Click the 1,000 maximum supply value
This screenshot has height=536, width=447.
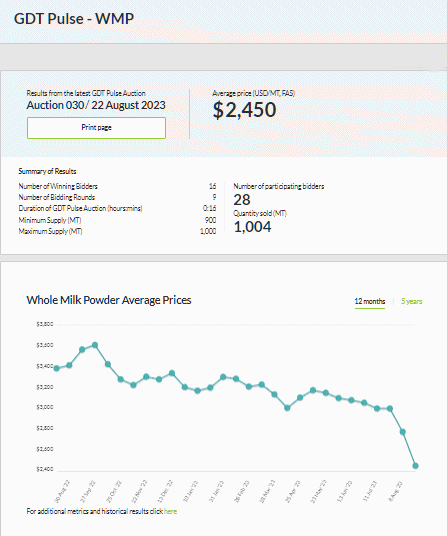coord(208,231)
